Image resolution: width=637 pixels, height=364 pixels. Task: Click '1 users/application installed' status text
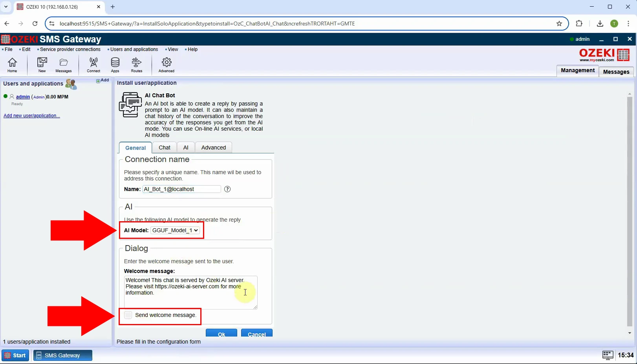37,342
